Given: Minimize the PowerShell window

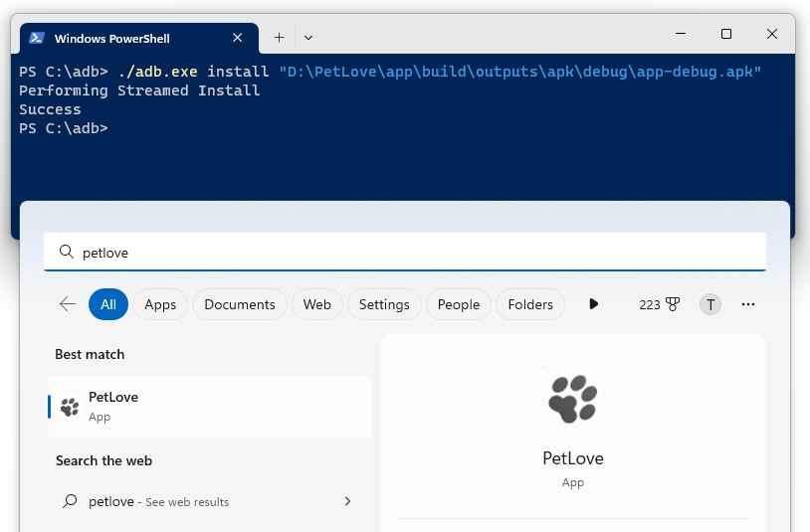Looking at the screenshot, I should [681, 34].
